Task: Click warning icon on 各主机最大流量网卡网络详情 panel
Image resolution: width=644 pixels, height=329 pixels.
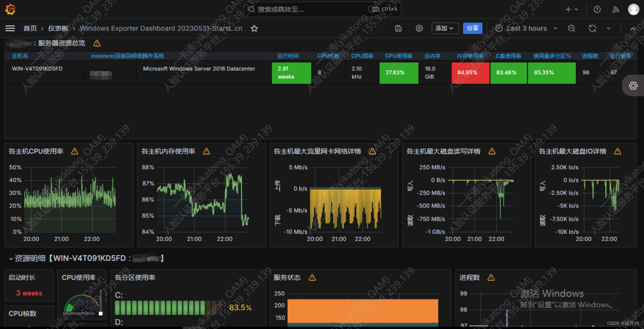Action: (372, 151)
